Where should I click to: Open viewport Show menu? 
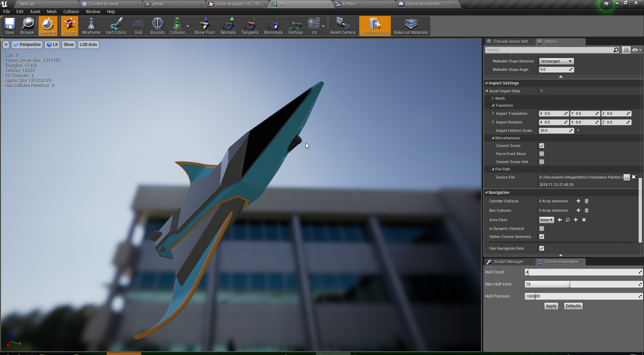69,45
